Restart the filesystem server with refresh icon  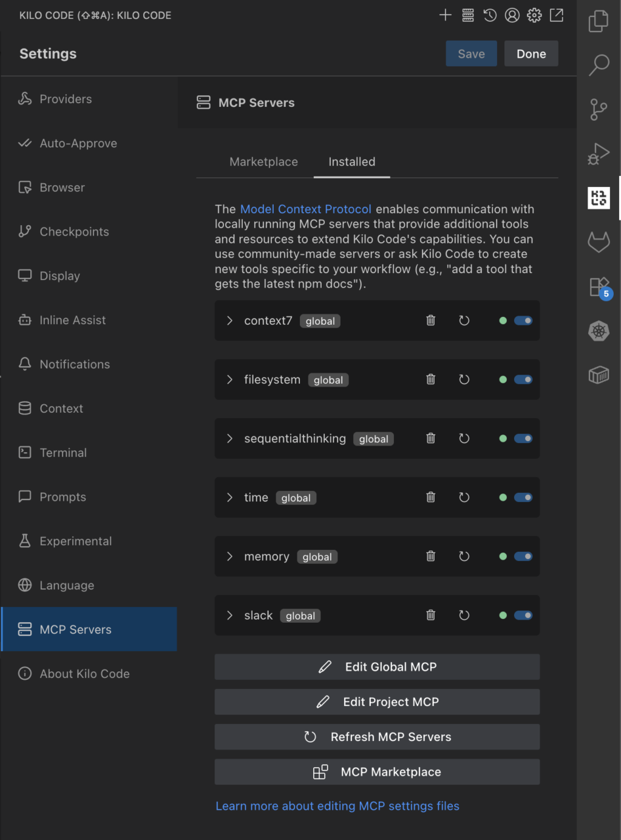click(464, 380)
